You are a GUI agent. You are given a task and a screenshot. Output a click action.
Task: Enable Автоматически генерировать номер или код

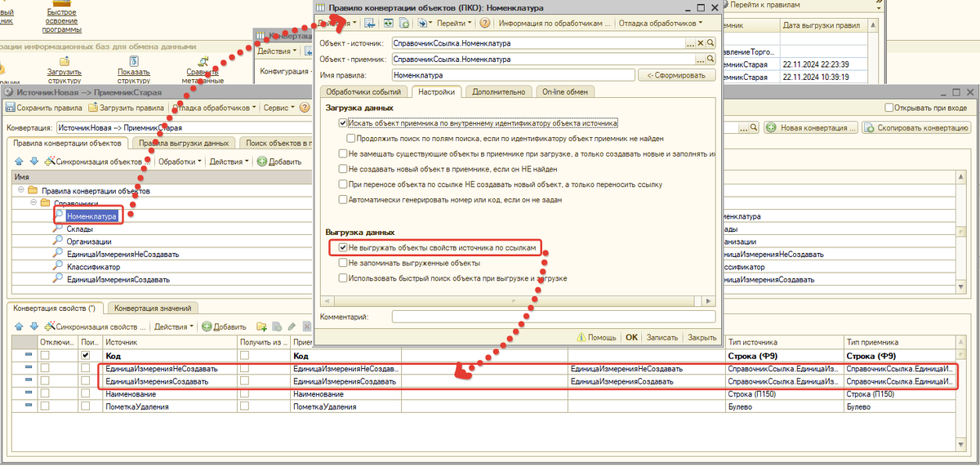point(342,199)
